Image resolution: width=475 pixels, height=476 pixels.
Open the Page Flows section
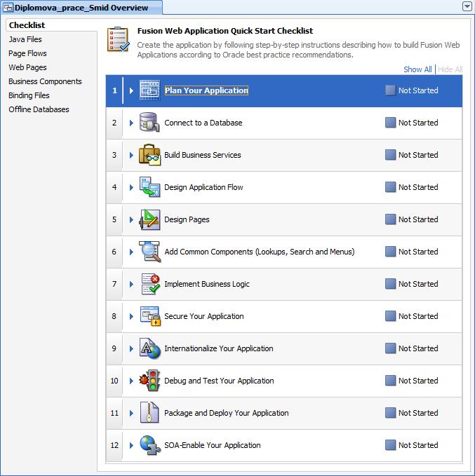[27, 53]
